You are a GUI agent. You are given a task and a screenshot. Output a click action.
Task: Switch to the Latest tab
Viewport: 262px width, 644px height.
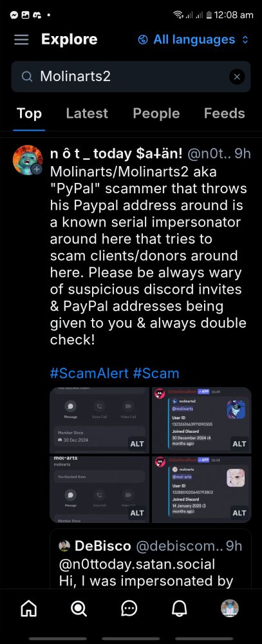point(87,113)
